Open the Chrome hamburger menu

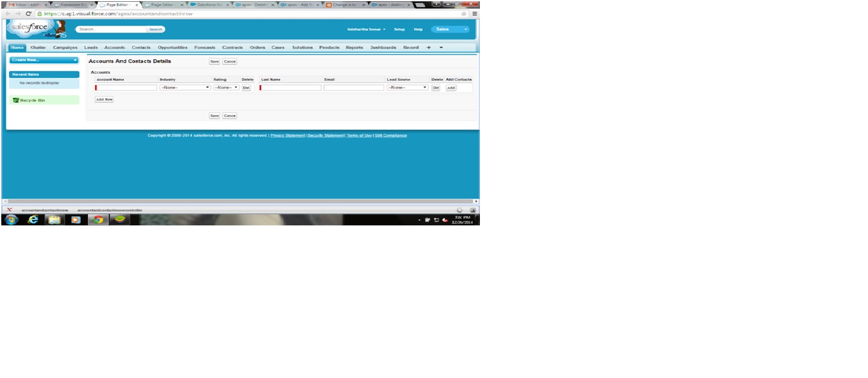pyautogui.click(x=474, y=13)
